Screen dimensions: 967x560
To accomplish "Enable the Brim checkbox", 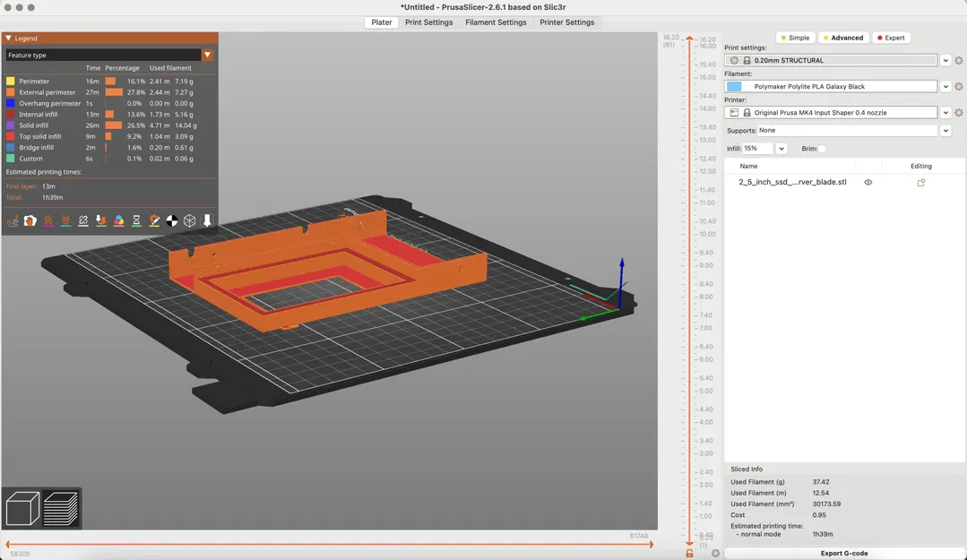I will point(822,149).
